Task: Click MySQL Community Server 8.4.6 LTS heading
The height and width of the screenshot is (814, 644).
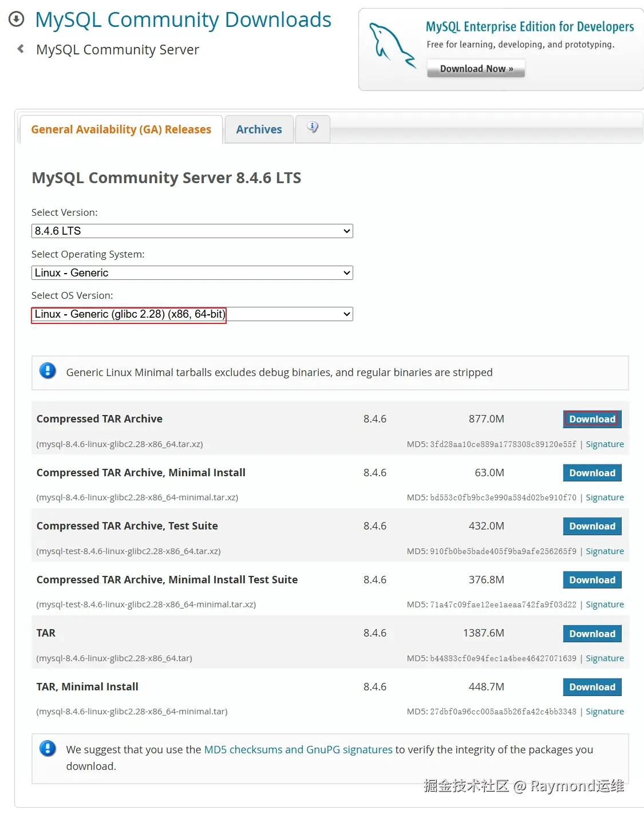Action: click(166, 178)
